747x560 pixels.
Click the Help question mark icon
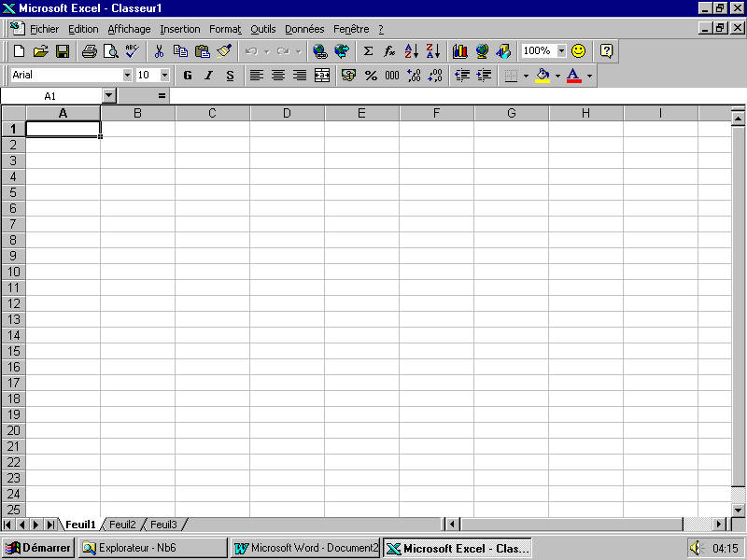pyautogui.click(x=606, y=51)
